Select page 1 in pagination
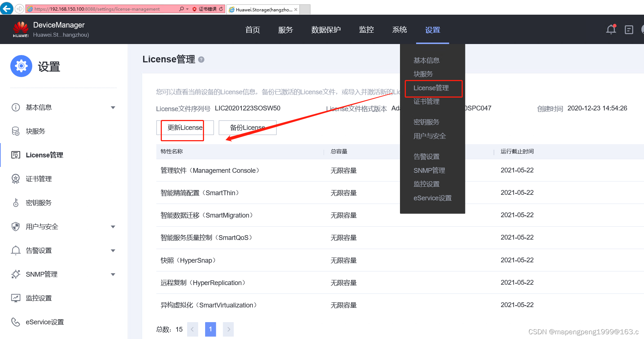Viewport: 644px width, 339px height. (x=210, y=329)
